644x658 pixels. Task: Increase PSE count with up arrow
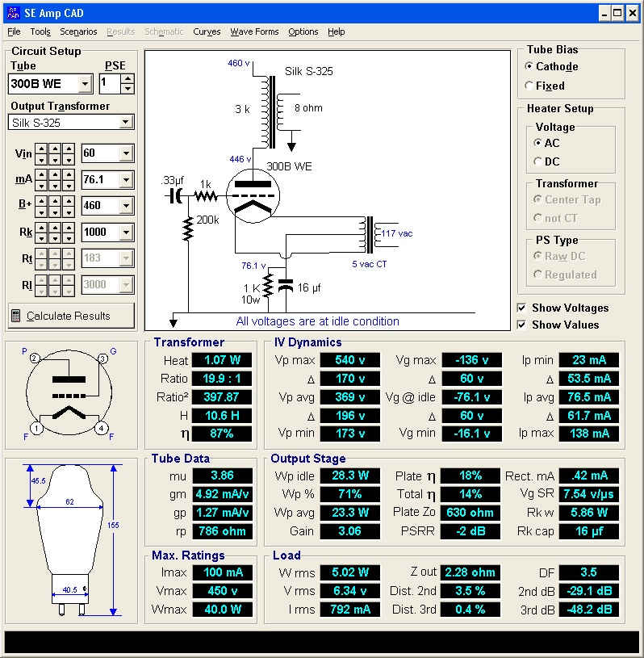click(x=128, y=78)
